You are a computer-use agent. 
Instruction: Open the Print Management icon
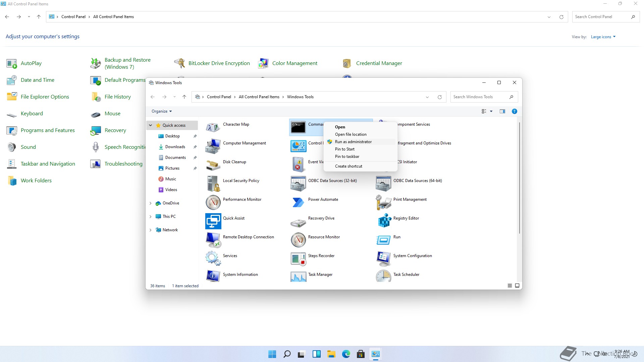pyautogui.click(x=383, y=202)
